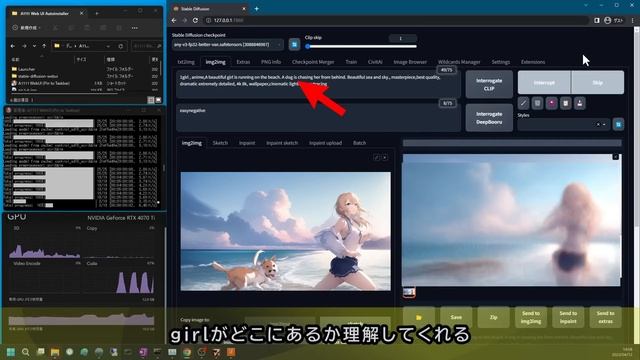
Task: Select the Inpaint upload sub-tab
Action: (x=325, y=143)
